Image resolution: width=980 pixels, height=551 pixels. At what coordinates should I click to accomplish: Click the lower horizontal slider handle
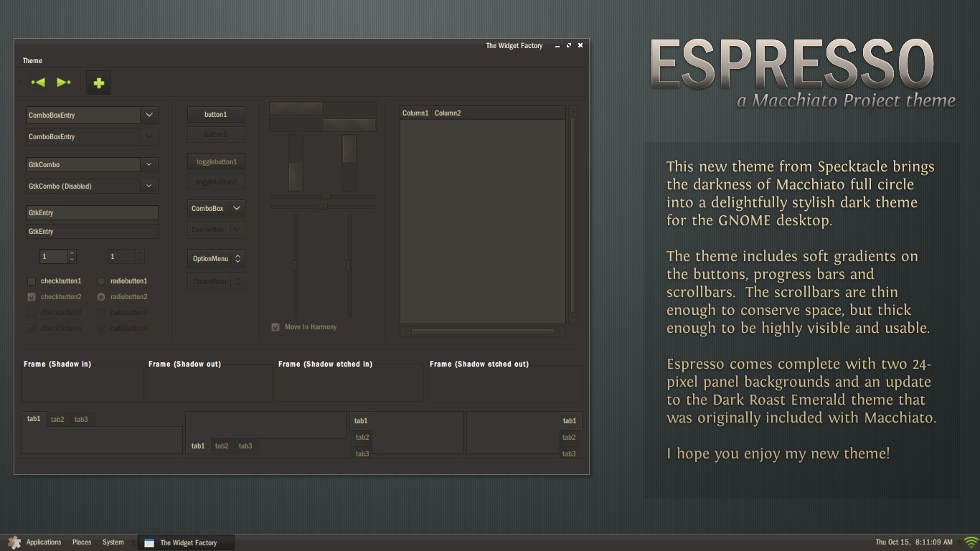pos(323,207)
